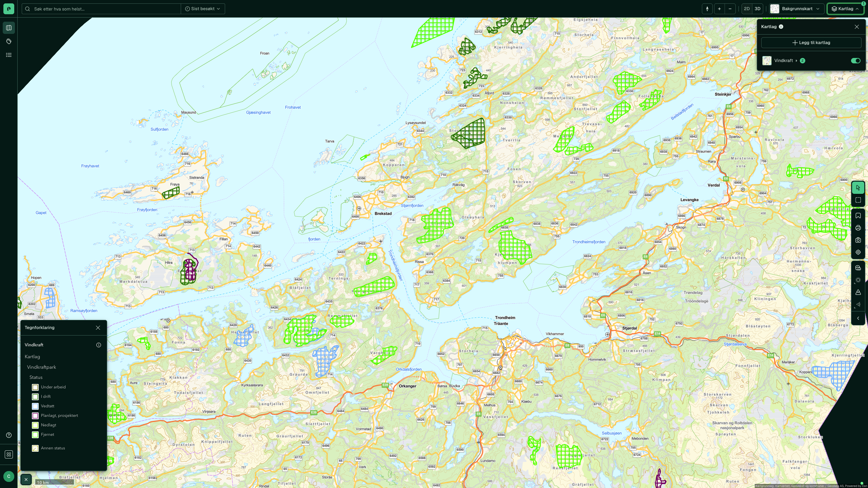Image resolution: width=868 pixels, height=488 pixels.
Task: Select the rectangle marquee selection tool
Action: pos(858,200)
